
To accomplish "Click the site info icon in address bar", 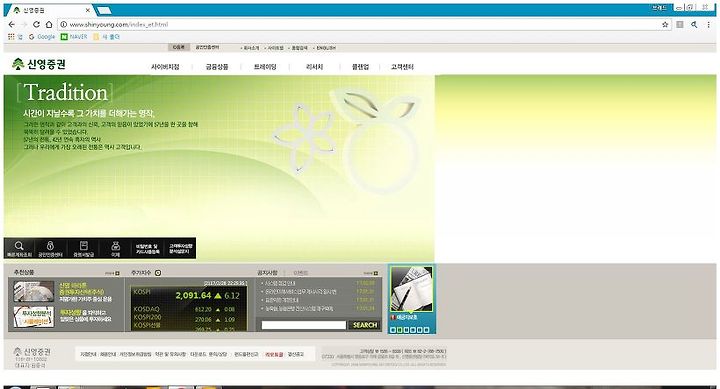I will pyautogui.click(x=63, y=24).
